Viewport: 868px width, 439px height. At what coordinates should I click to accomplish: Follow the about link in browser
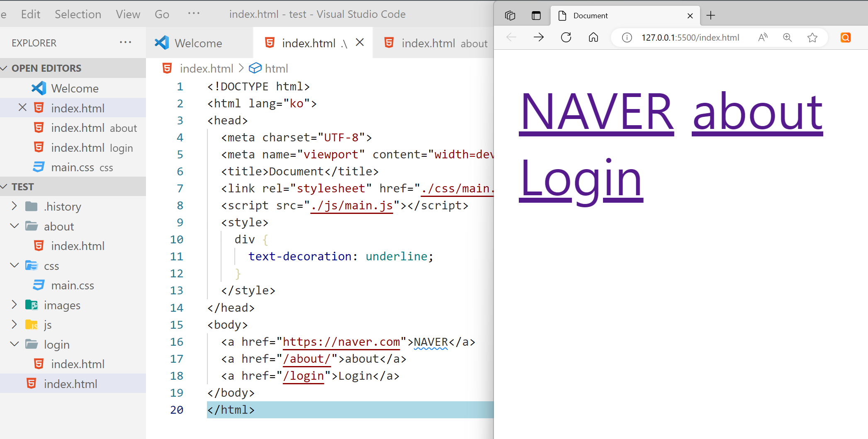click(758, 112)
